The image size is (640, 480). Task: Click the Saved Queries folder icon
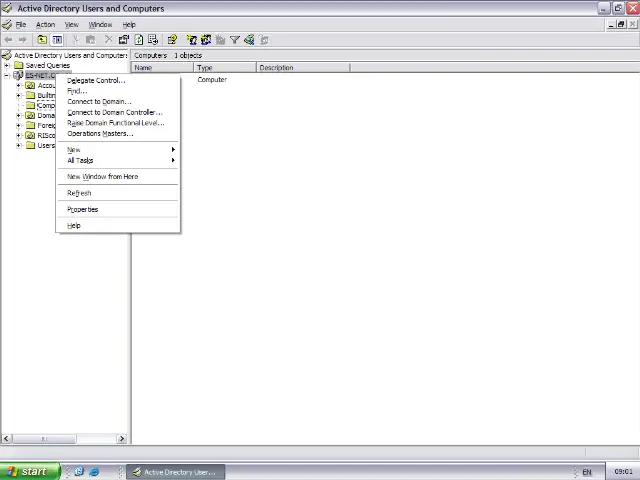point(18,65)
